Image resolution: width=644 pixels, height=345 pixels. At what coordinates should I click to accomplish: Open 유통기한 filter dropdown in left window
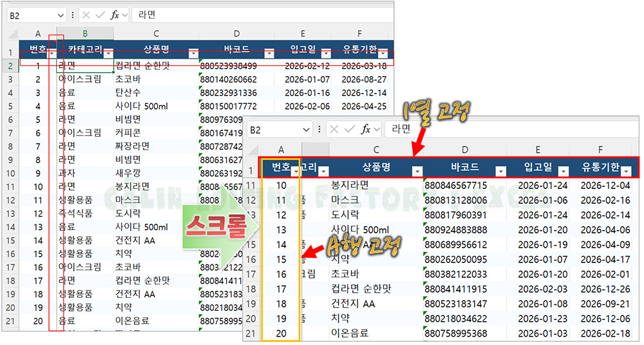coord(383,54)
